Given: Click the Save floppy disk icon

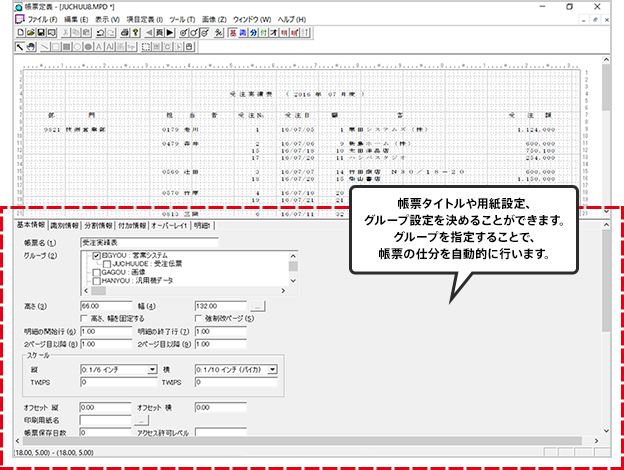Looking at the screenshot, I should (43, 33).
